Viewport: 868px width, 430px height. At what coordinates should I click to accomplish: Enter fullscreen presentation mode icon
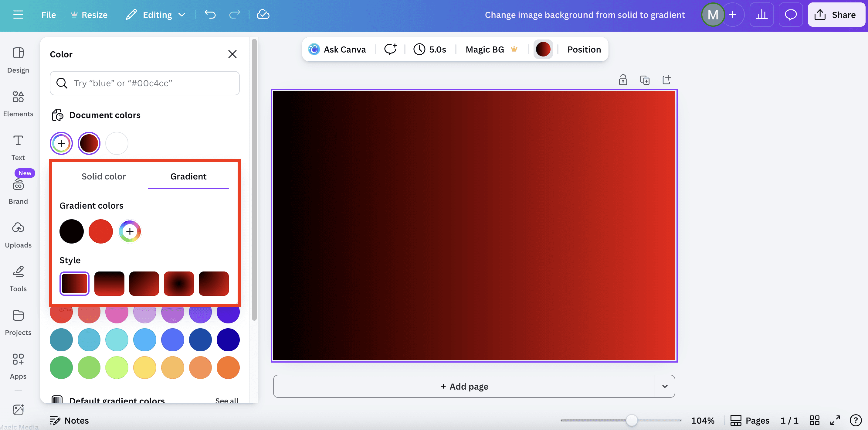tap(835, 420)
